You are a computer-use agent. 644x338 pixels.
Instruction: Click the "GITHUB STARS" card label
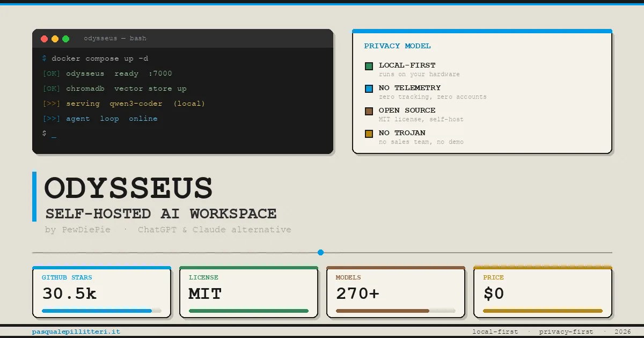pyautogui.click(x=67, y=278)
